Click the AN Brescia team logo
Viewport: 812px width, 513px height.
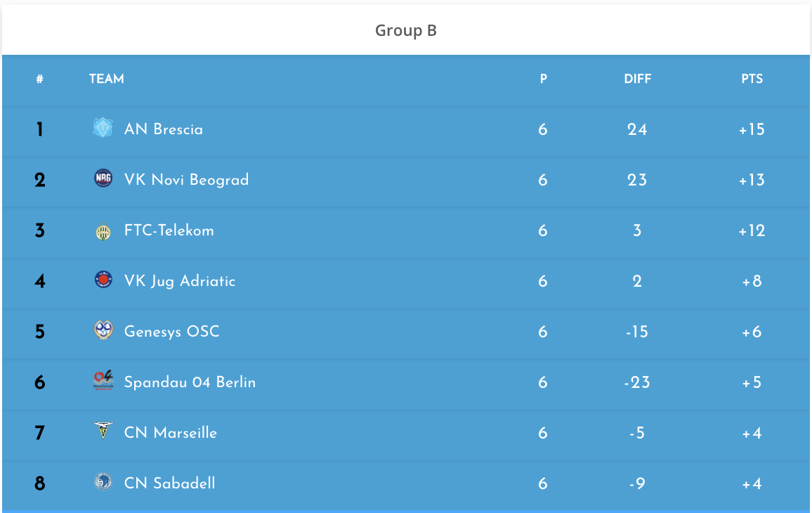103,127
